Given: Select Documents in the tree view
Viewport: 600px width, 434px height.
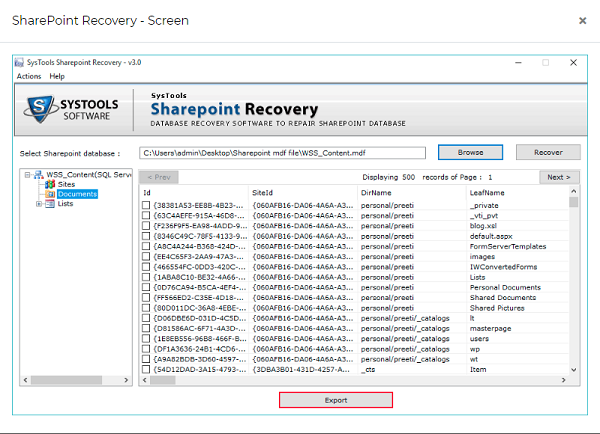Looking at the screenshot, I should 77,194.
